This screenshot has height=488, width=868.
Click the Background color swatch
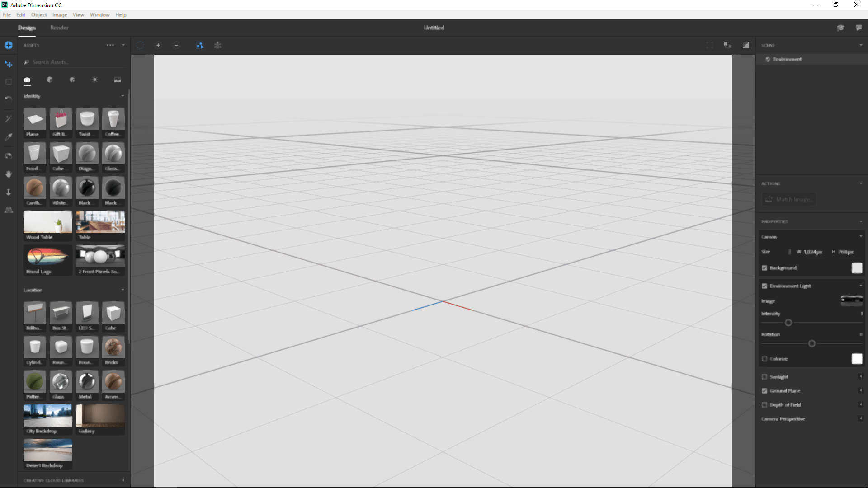click(x=857, y=268)
